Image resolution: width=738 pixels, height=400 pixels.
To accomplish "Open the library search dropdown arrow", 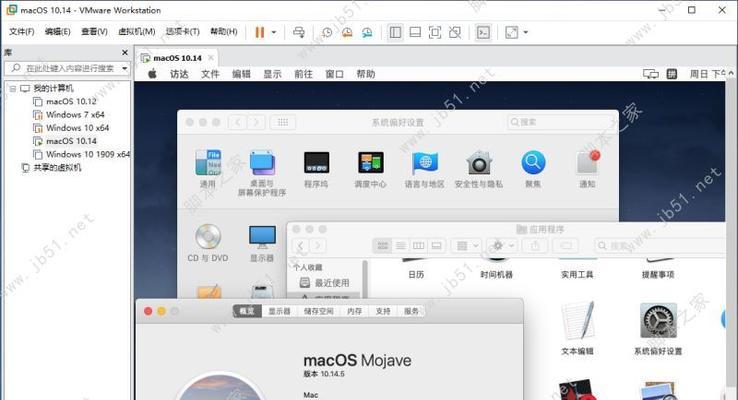I will pyautogui.click(x=124, y=68).
